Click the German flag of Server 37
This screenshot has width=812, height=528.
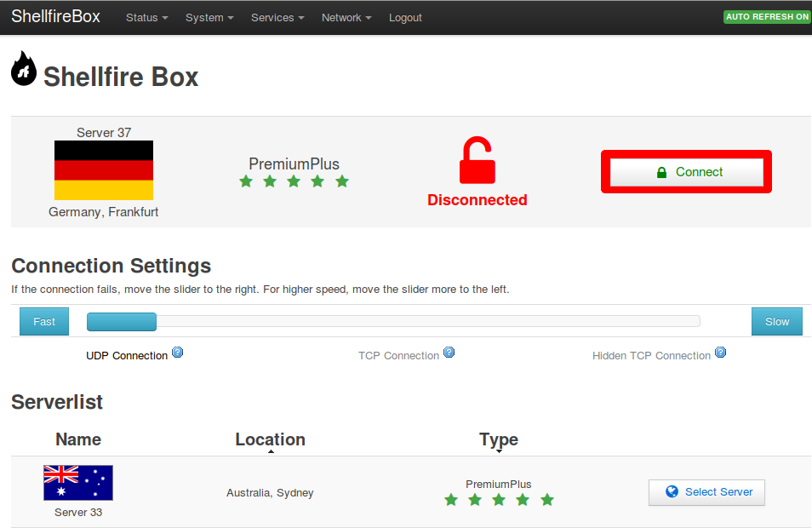point(104,170)
